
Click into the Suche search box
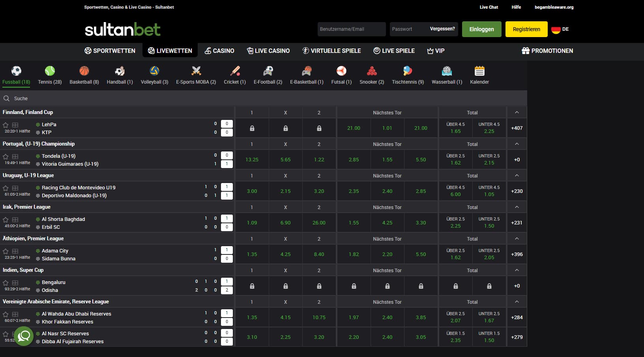pos(263,98)
